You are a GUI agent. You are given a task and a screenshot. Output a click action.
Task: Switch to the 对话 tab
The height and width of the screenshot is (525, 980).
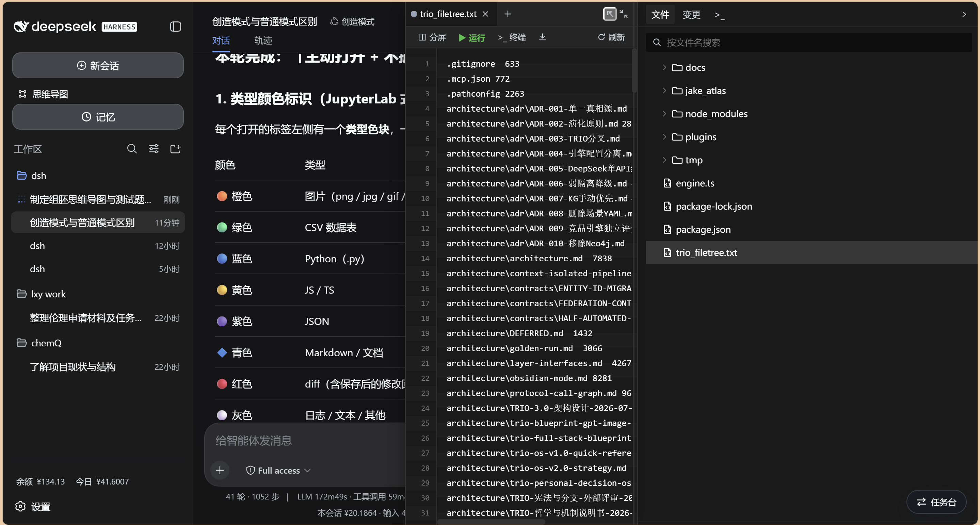point(221,40)
